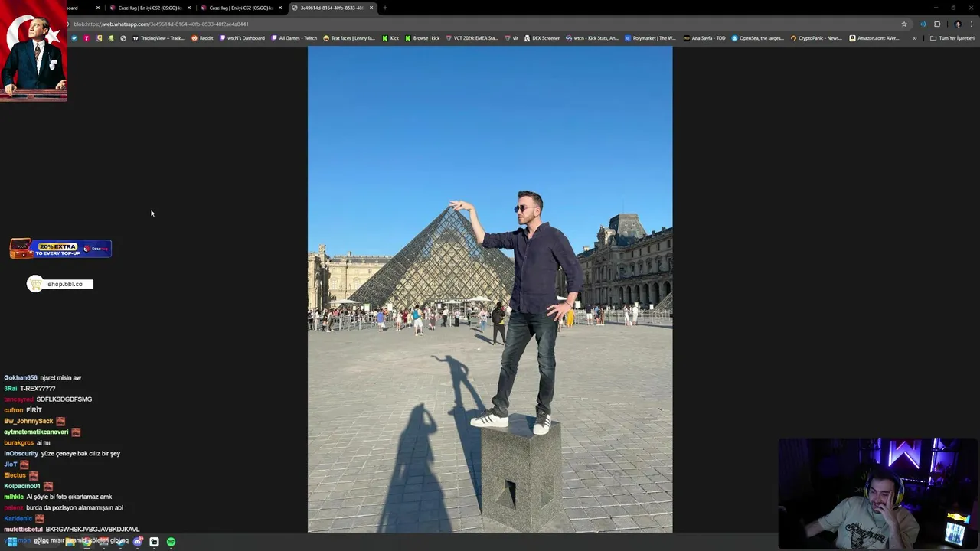This screenshot has height=551, width=980.
Task: Close the first CaseHug tab
Action: point(189,8)
